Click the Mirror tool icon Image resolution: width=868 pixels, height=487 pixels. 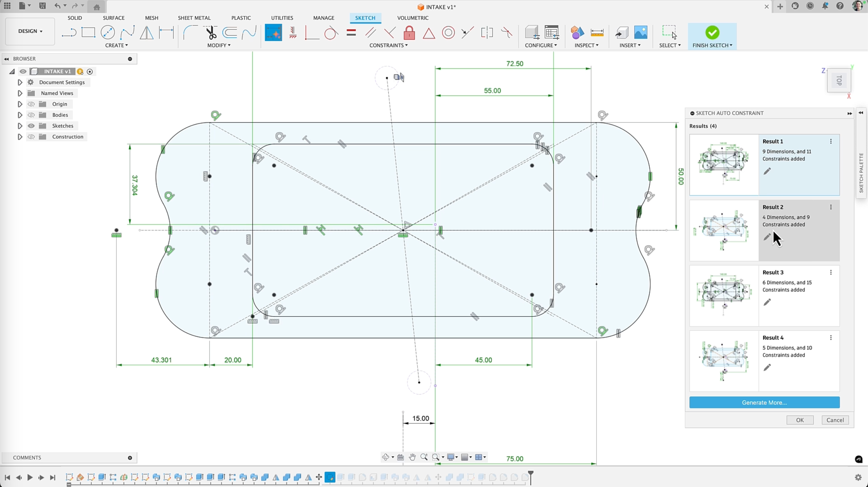[146, 33]
